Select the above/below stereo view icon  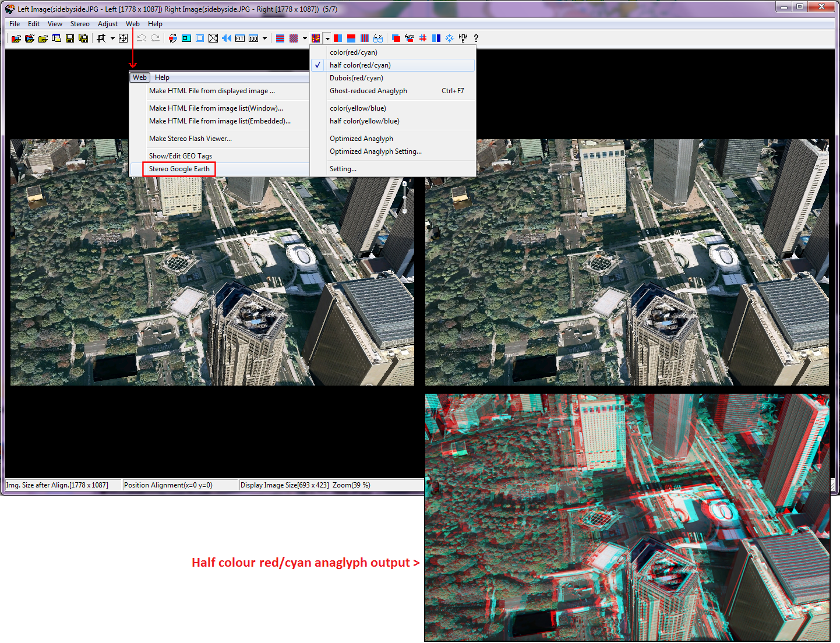coord(351,38)
